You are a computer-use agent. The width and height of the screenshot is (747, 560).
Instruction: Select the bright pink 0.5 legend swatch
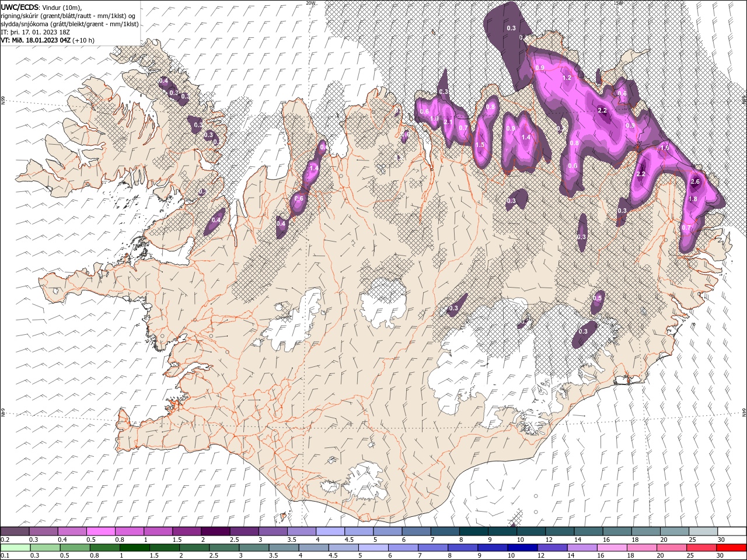tap(101, 531)
